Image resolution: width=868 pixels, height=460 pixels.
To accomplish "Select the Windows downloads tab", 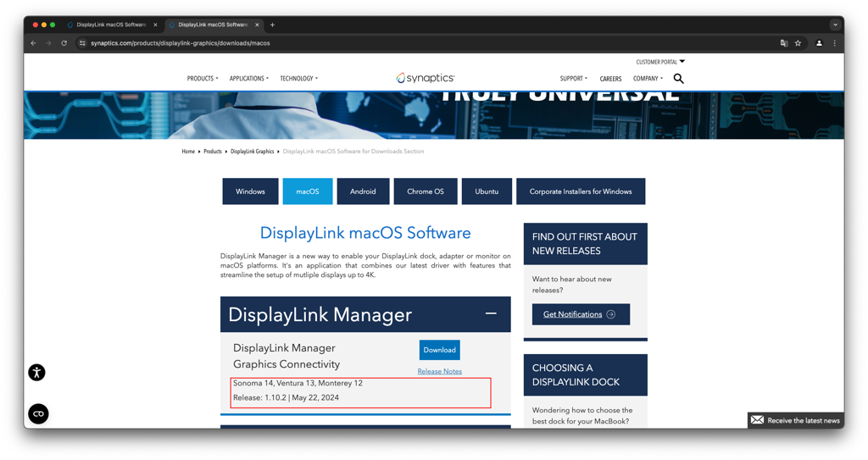I will click(x=250, y=191).
